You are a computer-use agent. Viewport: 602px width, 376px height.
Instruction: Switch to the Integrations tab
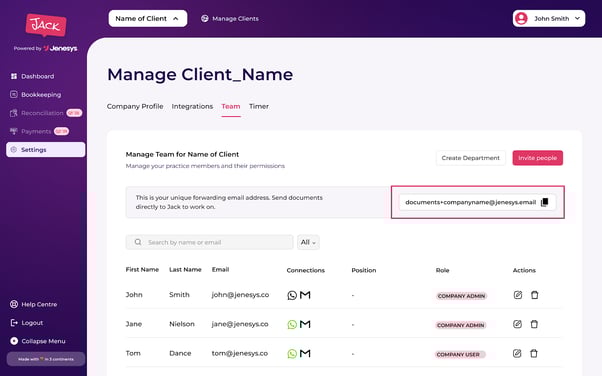point(192,106)
